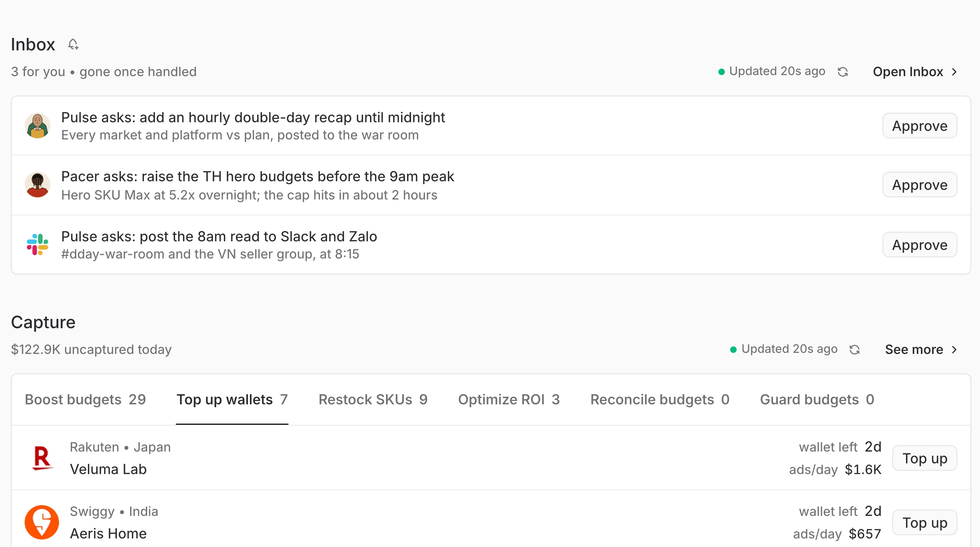The width and height of the screenshot is (980, 547).
Task: Click the '3 for you • gone once handled' text
Action: coord(104,72)
